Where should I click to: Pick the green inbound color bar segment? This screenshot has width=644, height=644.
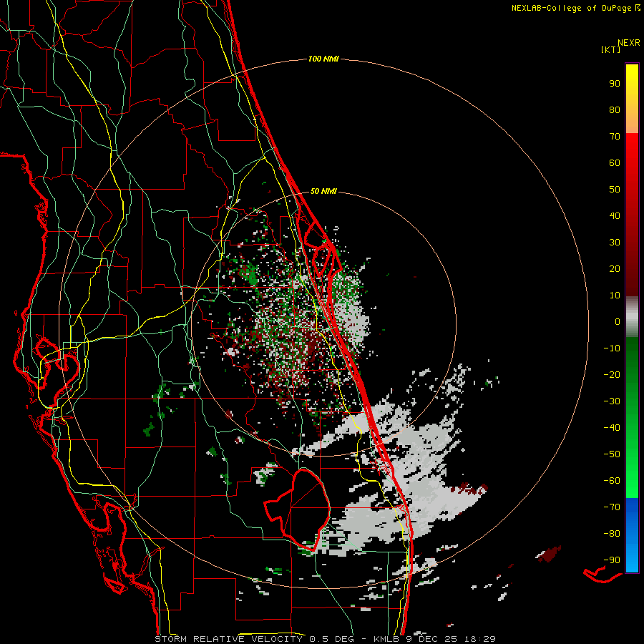point(632,417)
